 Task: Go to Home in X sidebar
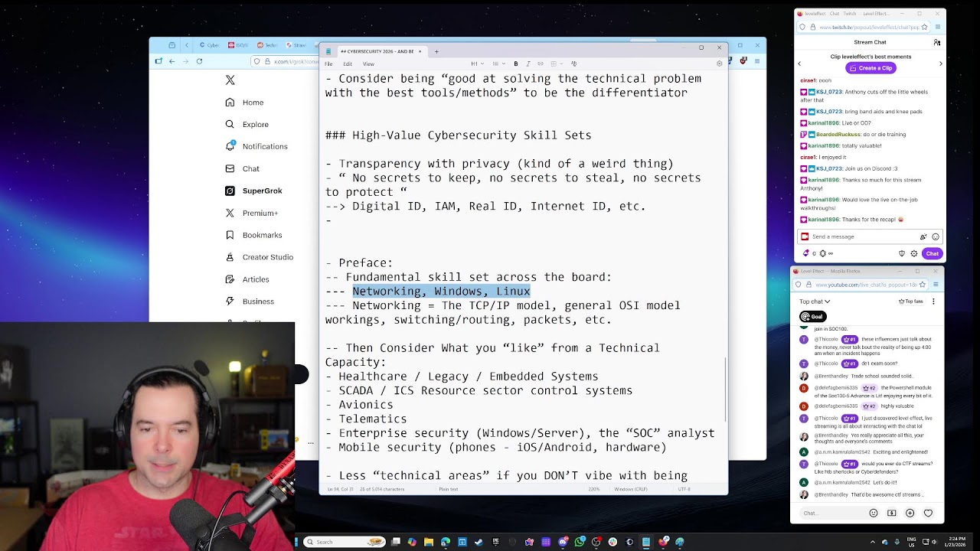tap(244, 103)
